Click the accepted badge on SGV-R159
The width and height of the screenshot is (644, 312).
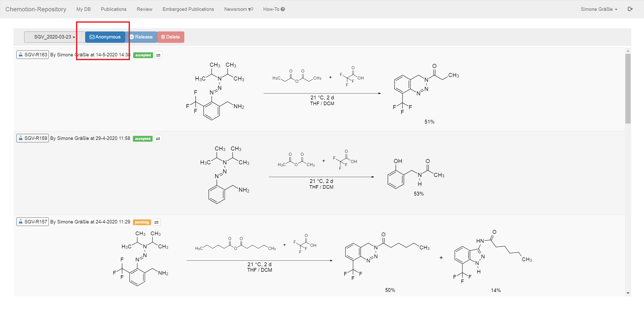pyautogui.click(x=142, y=139)
